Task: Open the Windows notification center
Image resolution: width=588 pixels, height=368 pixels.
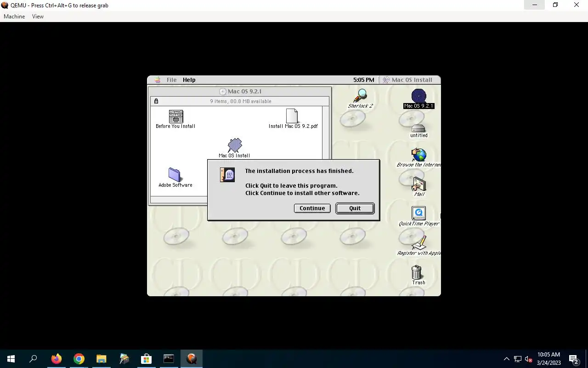Action: point(574,359)
